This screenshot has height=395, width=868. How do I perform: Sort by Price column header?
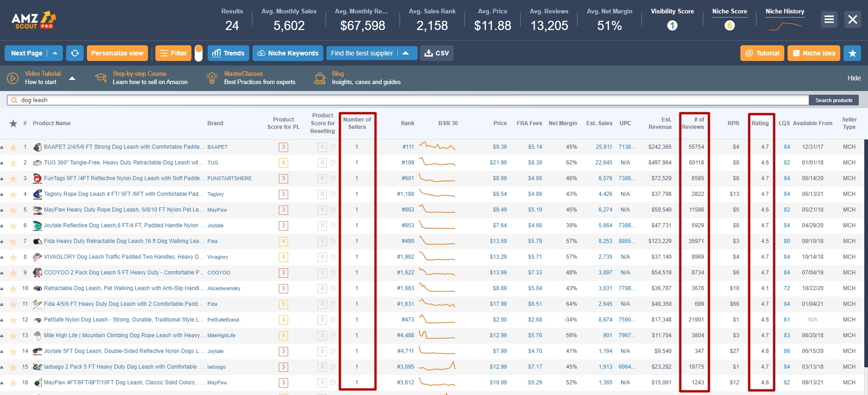pyautogui.click(x=500, y=123)
